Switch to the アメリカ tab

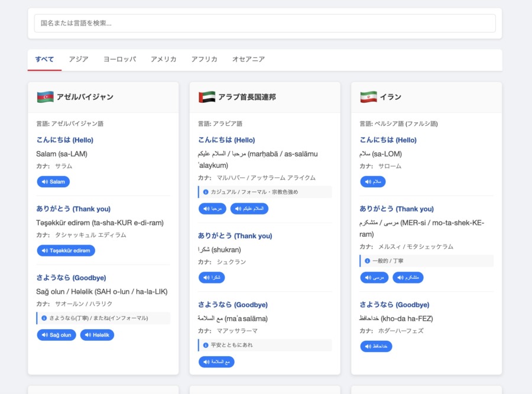164,59
